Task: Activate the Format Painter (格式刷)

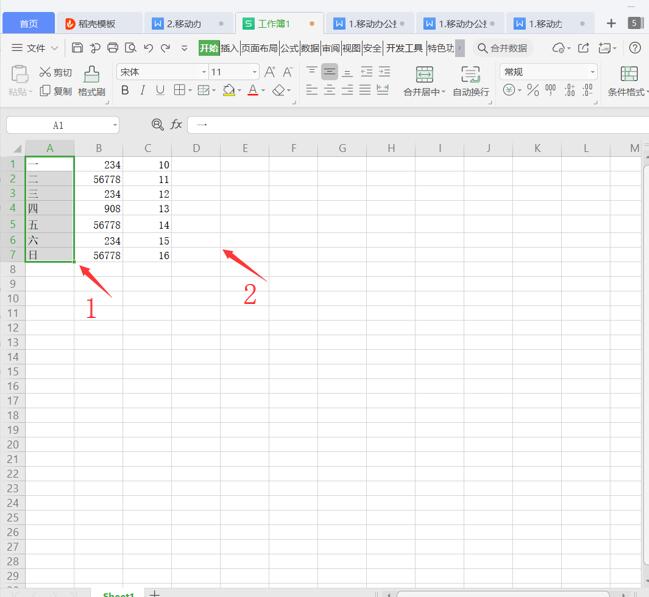Action: tap(91, 81)
